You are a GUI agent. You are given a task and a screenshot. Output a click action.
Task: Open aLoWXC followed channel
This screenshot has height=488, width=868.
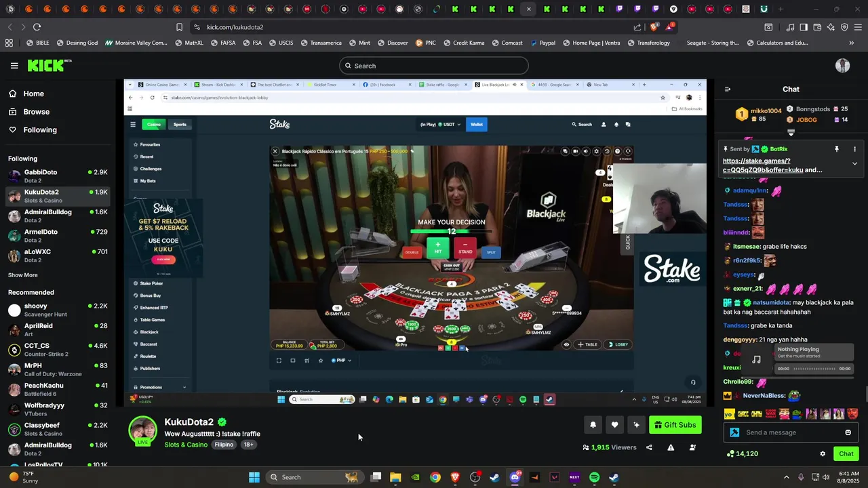57,256
